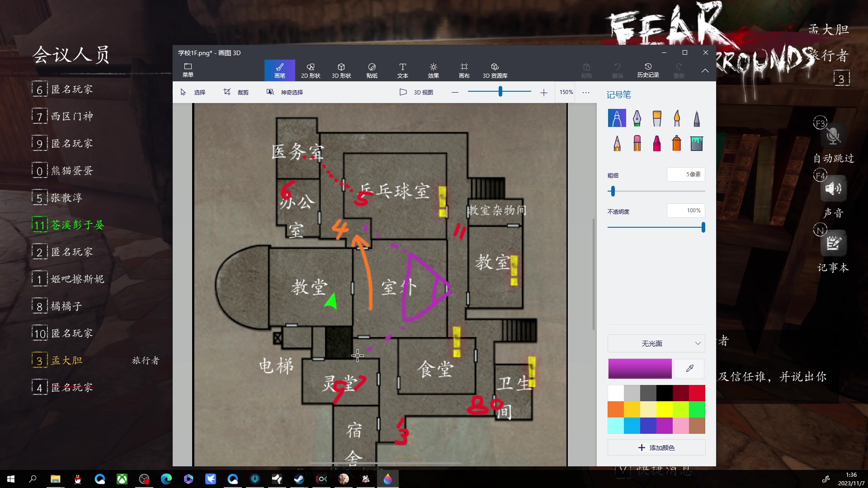This screenshot has height=488, width=868.
Task: Pick the pink color swatch
Action: [681, 426]
